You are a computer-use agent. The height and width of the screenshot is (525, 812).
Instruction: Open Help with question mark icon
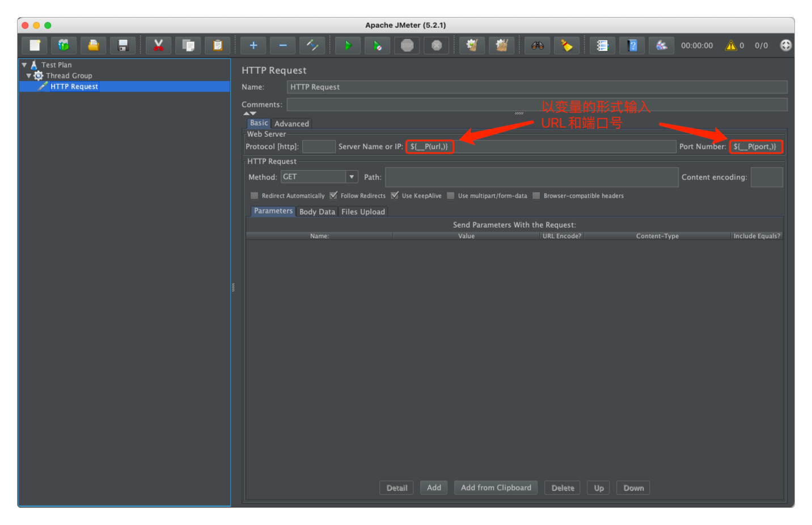point(632,45)
